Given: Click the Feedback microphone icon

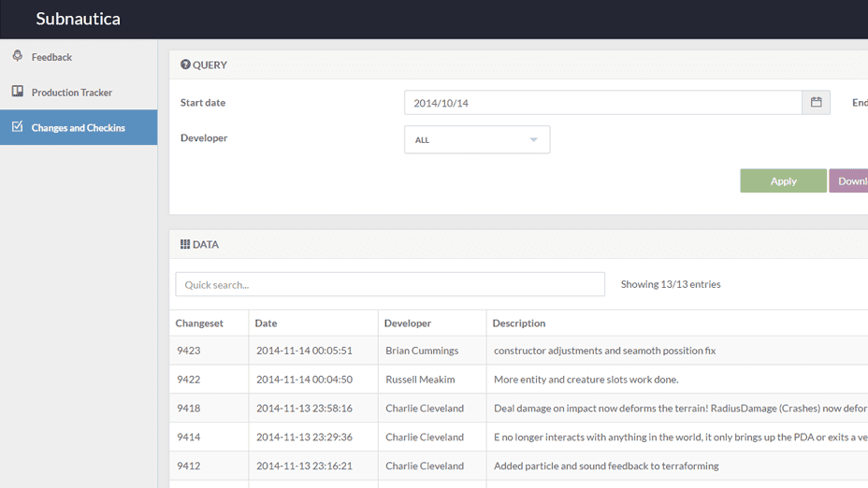Looking at the screenshot, I should pyautogui.click(x=18, y=56).
